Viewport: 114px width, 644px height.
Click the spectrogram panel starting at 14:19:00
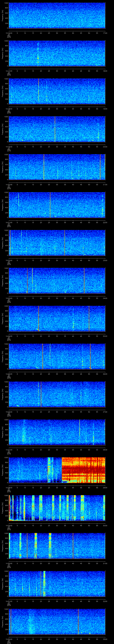point(57,129)
